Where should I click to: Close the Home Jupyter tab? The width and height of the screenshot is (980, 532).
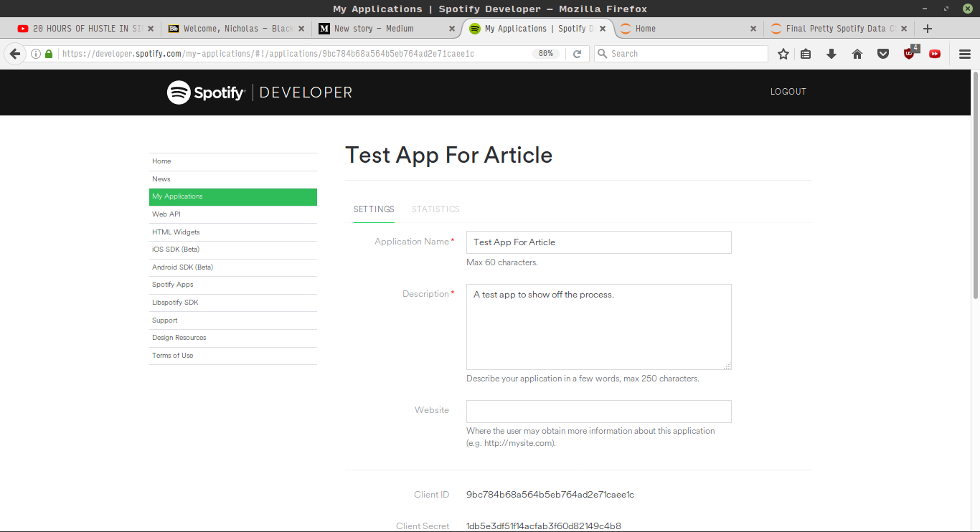point(753,29)
